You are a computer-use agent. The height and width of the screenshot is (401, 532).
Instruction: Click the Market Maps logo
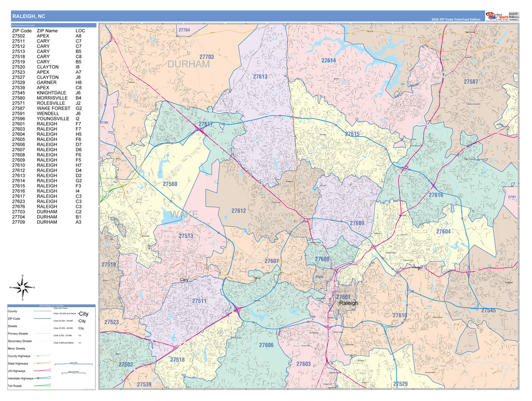(x=497, y=16)
